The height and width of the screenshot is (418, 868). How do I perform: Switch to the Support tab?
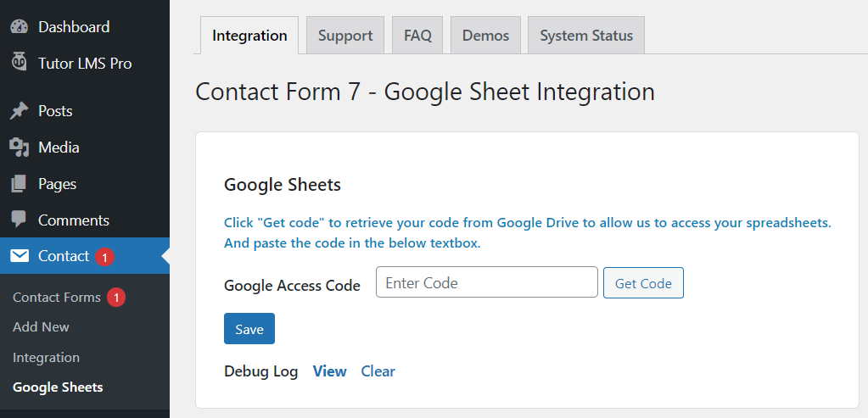coord(345,36)
